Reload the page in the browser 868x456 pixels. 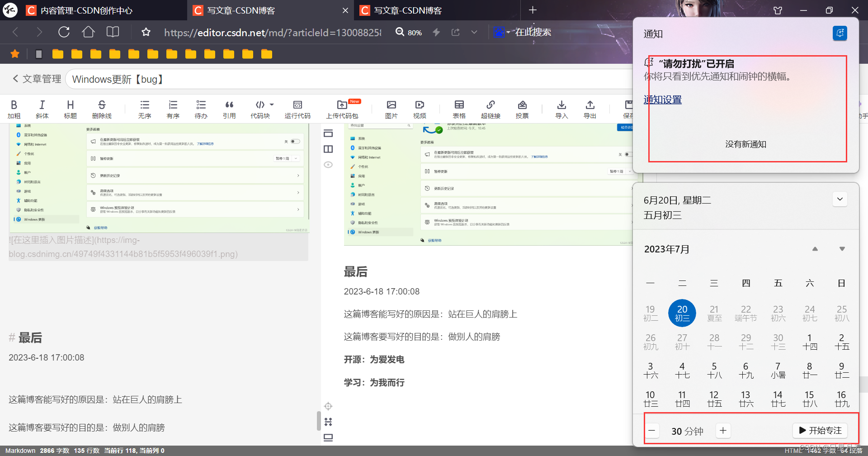64,32
